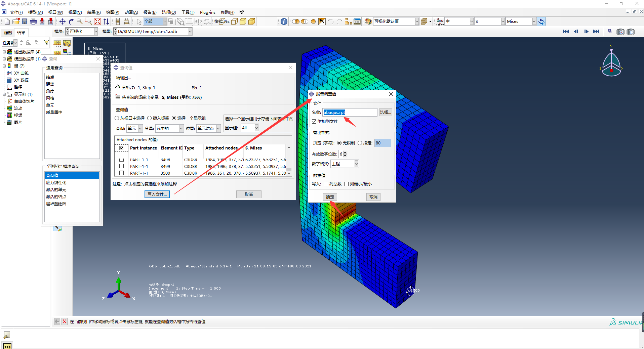Open the '数字格式' dropdown
The width and height of the screenshot is (644, 349).
coord(356,164)
